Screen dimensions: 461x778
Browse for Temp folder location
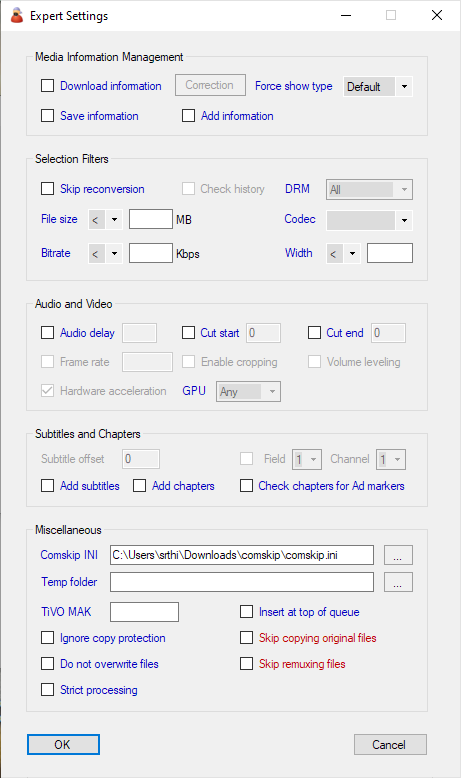pyautogui.click(x=398, y=582)
